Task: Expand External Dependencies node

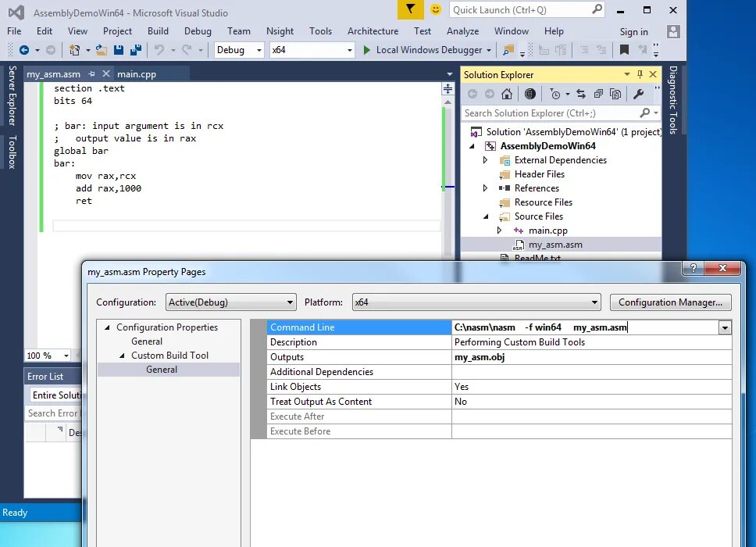Action: [485, 159]
